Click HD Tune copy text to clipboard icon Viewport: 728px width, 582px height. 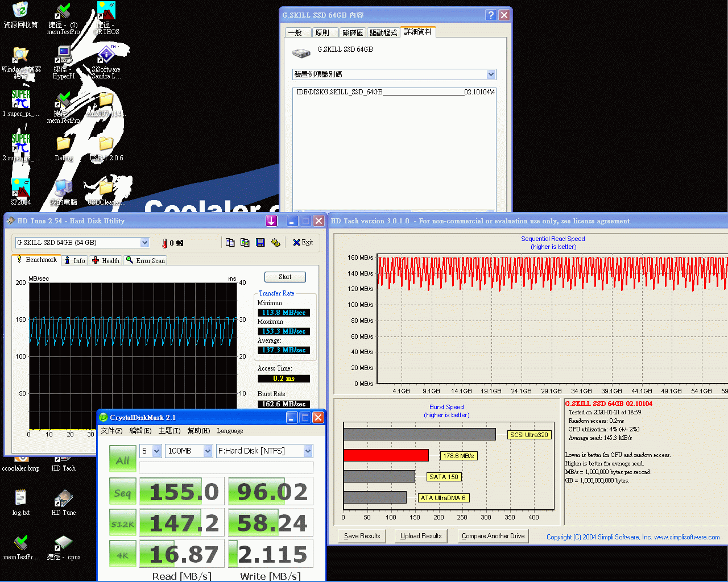tap(230, 243)
